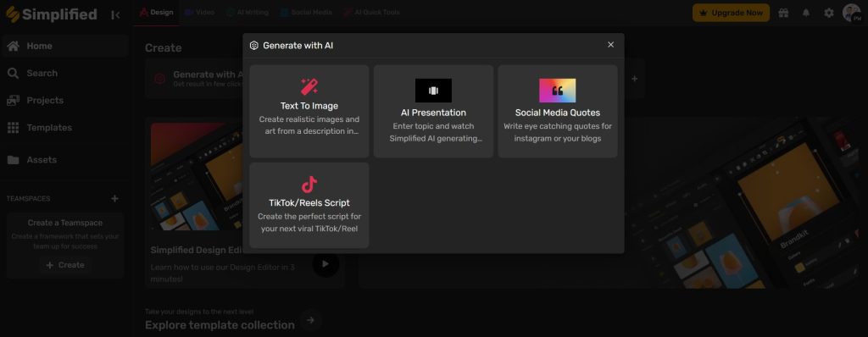
Task: Open Assets in sidebar
Action: click(x=65, y=160)
